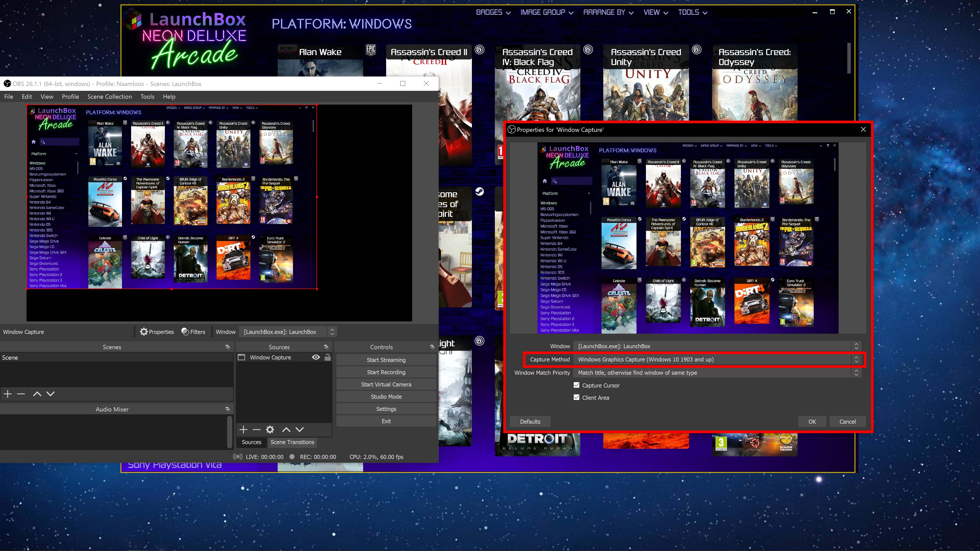Toggle the Window Capture source visibility eye

click(x=316, y=357)
